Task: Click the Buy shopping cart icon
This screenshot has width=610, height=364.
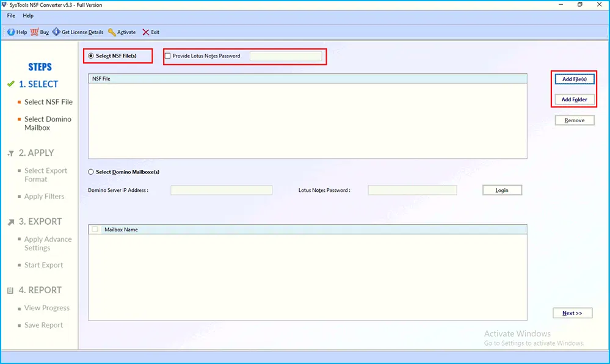Action: click(35, 32)
